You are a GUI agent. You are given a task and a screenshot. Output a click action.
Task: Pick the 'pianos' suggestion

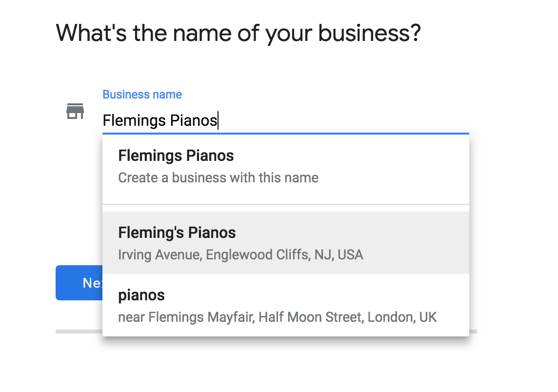pyautogui.click(x=286, y=305)
